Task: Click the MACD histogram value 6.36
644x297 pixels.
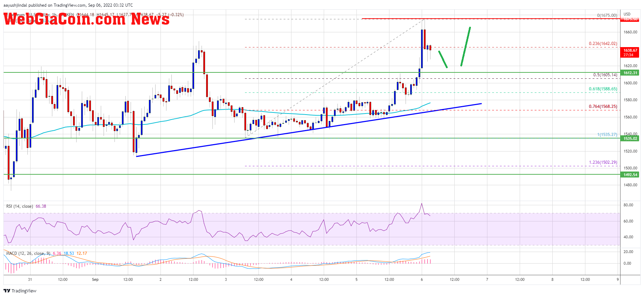Action: pyautogui.click(x=57, y=253)
